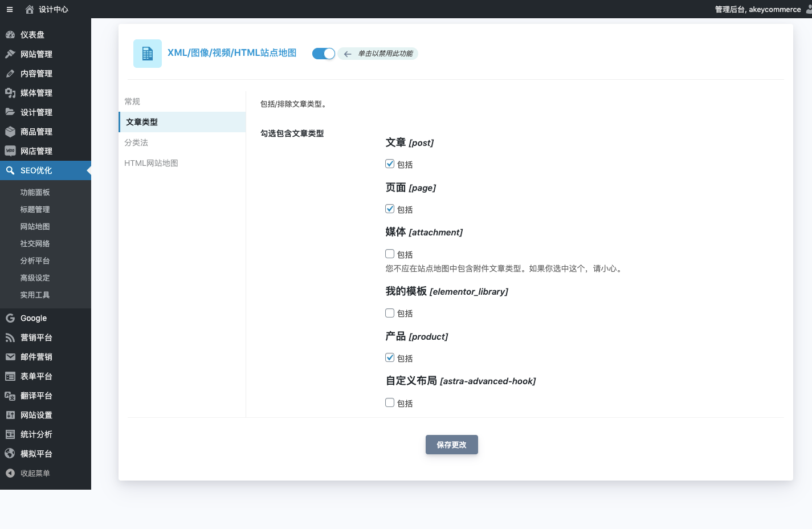Image resolution: width=812 pixels, height=529 pixels.
Task: Check 包括 for 自定义布局 [astra-advanced-hook]
Action: 390,402
